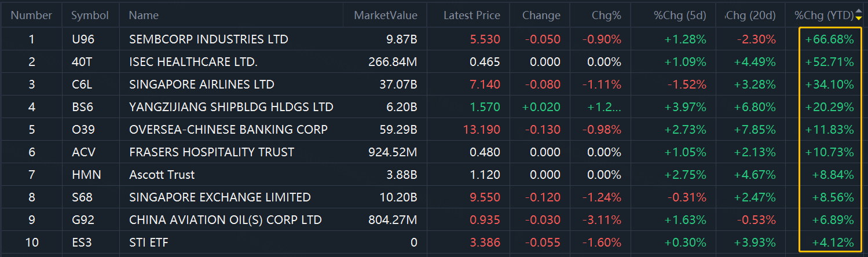Click market value 59.29B
The height and width of the screenshot is (257, 868).
397,130
